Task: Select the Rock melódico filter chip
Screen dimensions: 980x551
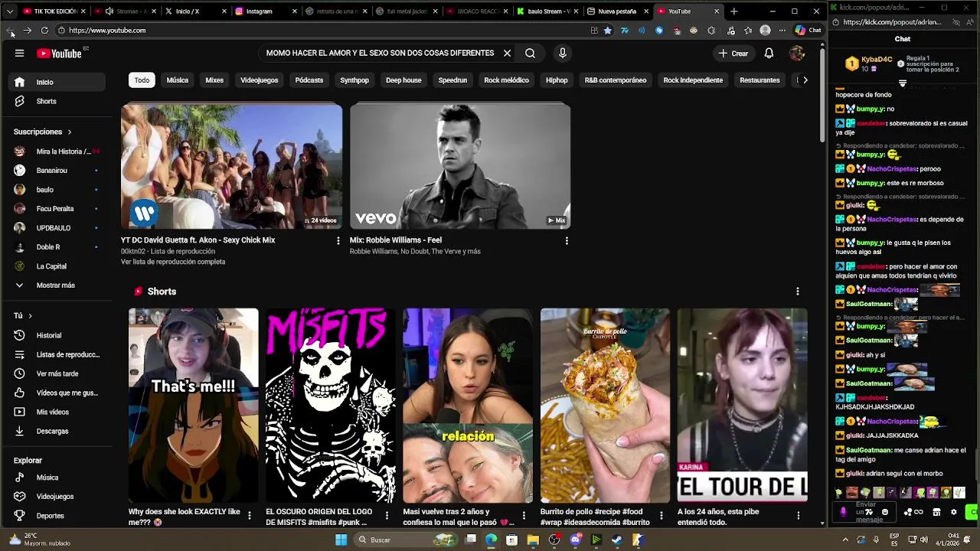Action: 506,80
